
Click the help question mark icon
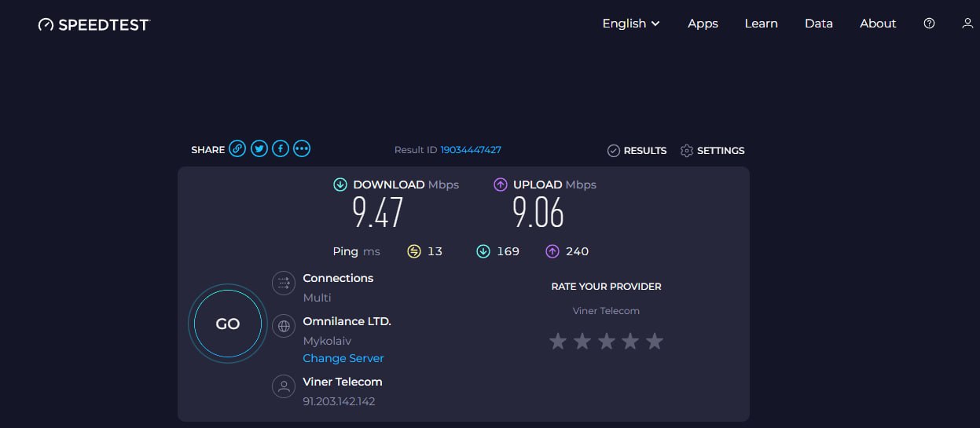click(x=930, y=24)
